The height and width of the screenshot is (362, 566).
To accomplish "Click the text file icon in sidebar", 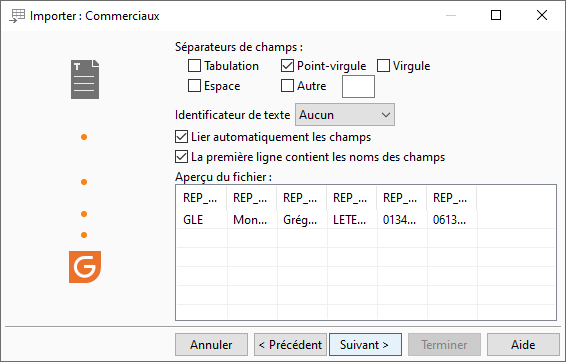I will (85, 79).
